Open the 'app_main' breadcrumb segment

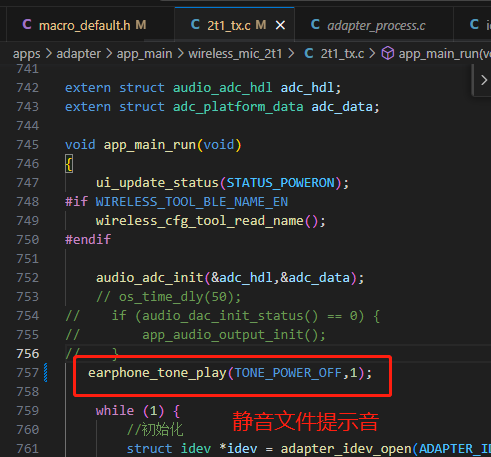(144, 54)
